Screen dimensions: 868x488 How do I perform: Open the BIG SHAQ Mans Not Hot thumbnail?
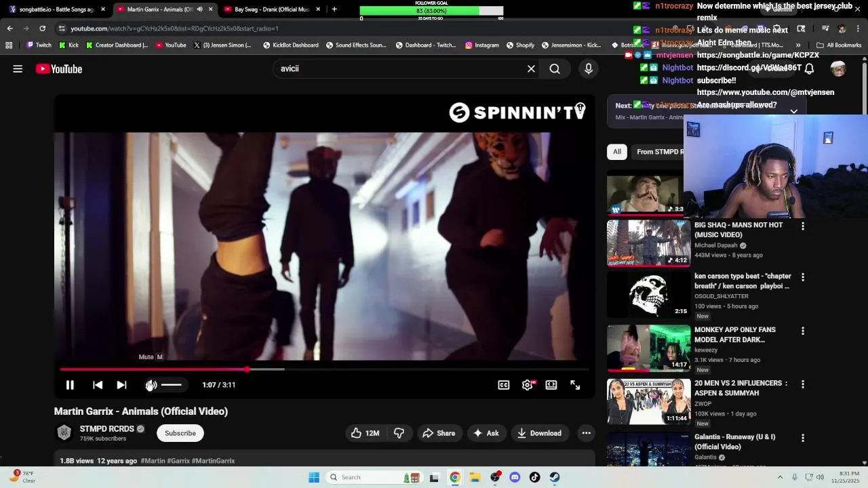(648, 243)
